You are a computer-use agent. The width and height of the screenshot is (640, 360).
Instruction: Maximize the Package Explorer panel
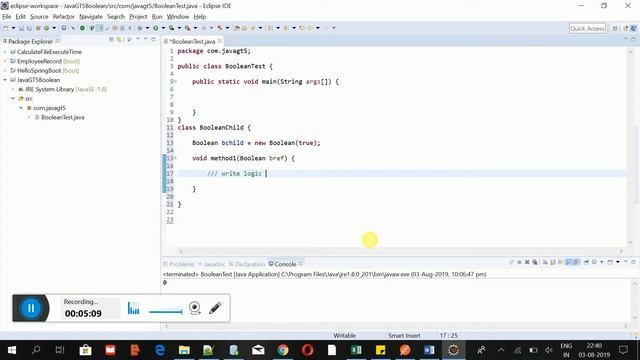[153, 40]
